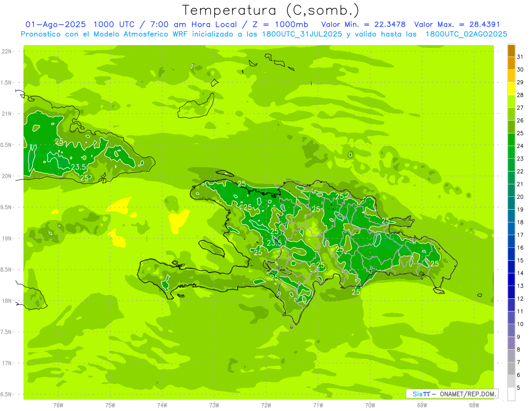Pick the dark orange legend swatch above 31
Screen dimensions: 532x411
coord(511,51)
